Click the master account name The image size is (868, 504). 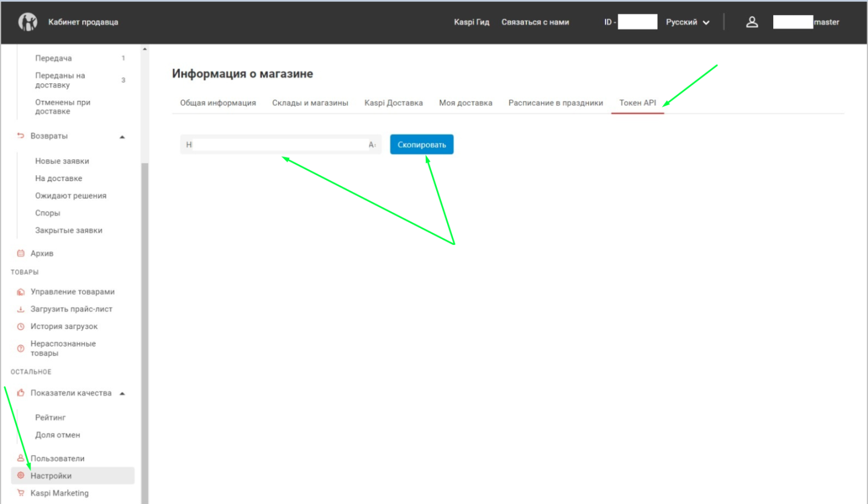pos(827,22)
